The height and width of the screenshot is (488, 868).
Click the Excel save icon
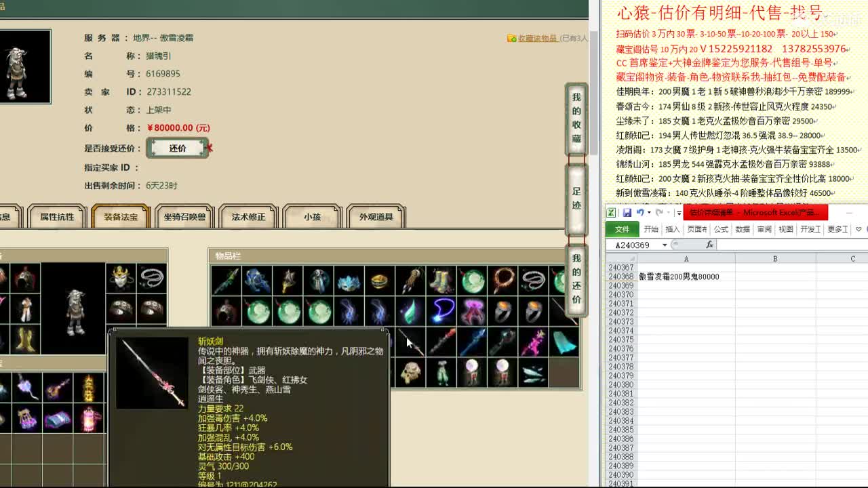tap(627, 213)
